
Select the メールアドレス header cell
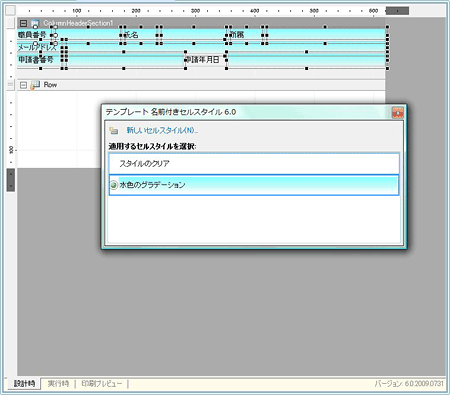click(39, 47)
